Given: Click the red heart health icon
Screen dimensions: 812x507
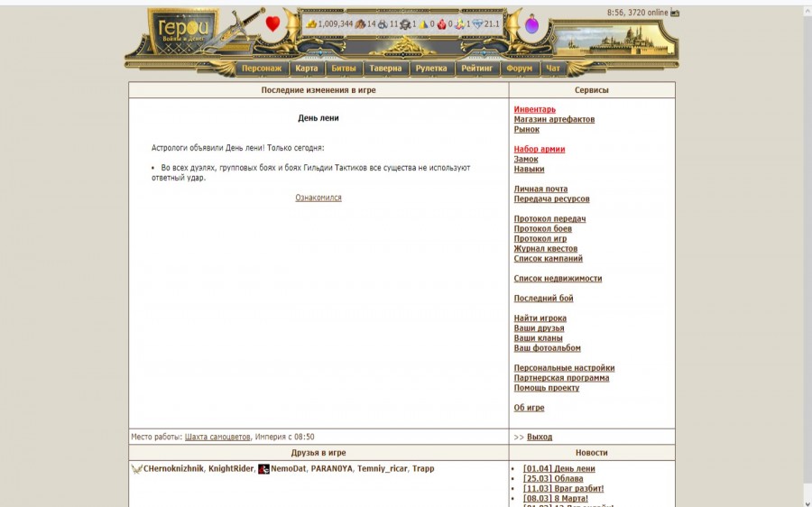Looking at the screenshot, I should click(x=272, y=23).
